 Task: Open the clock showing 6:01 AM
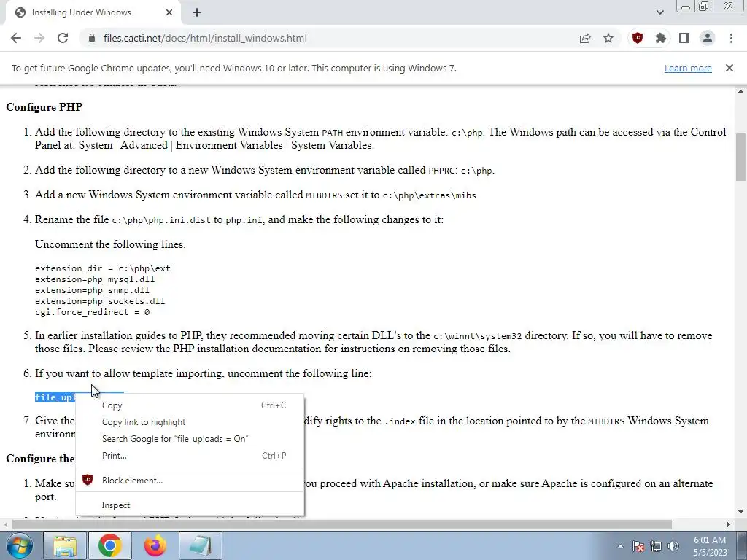pyautogui.click(x=710, y=546)
